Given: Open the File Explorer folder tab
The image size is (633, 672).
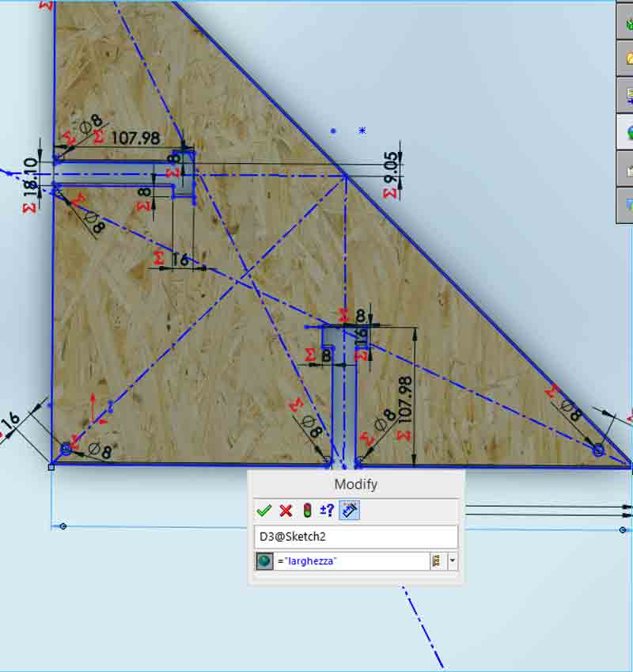Looking at the screenshot, I should pos(626,59).
